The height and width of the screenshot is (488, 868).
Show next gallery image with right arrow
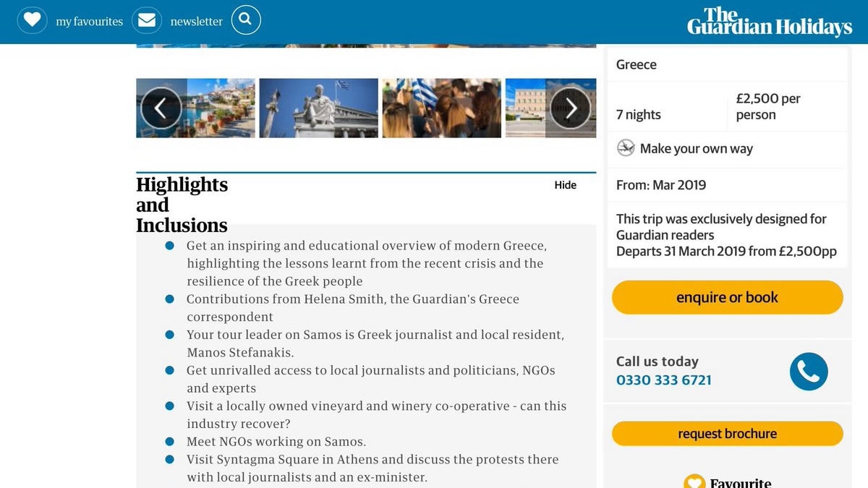571,108
